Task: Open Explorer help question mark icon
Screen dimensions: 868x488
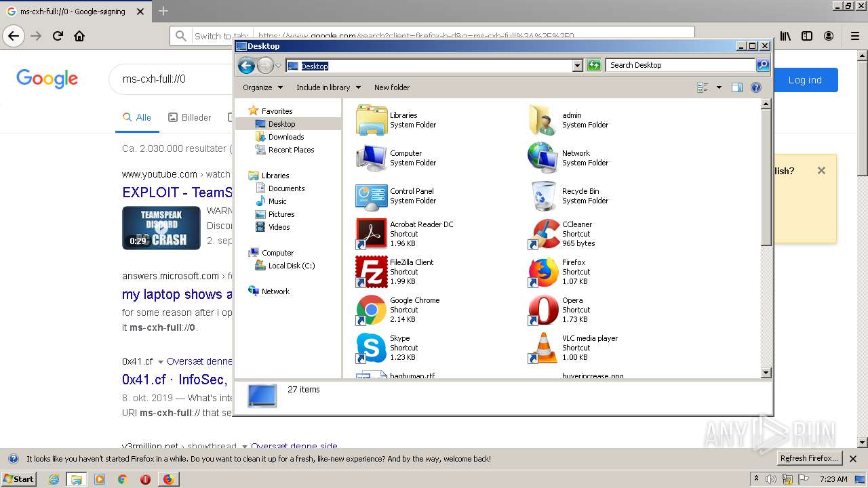Action: click(756, 87)
